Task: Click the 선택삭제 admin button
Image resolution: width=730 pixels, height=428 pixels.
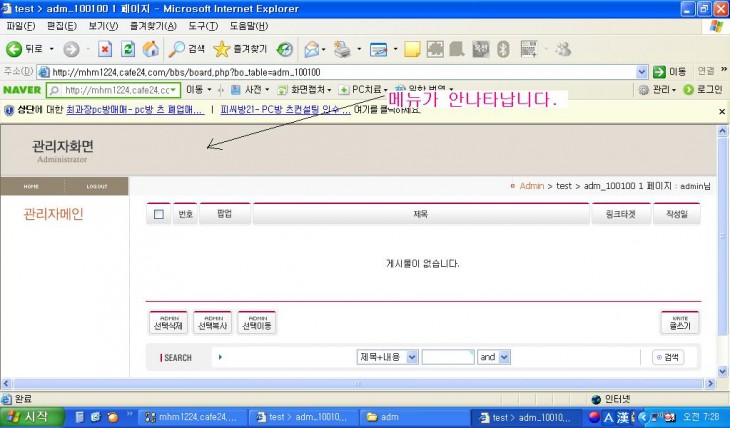Action: 168,323
